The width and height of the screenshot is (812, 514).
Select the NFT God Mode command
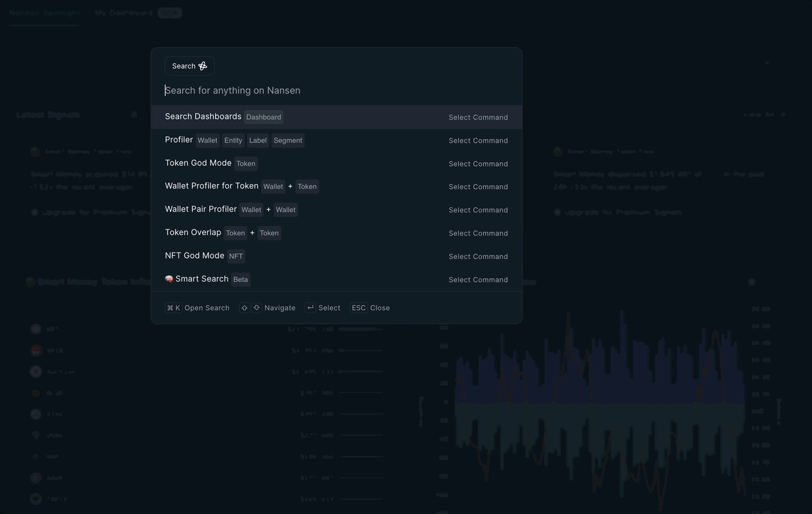336,256
